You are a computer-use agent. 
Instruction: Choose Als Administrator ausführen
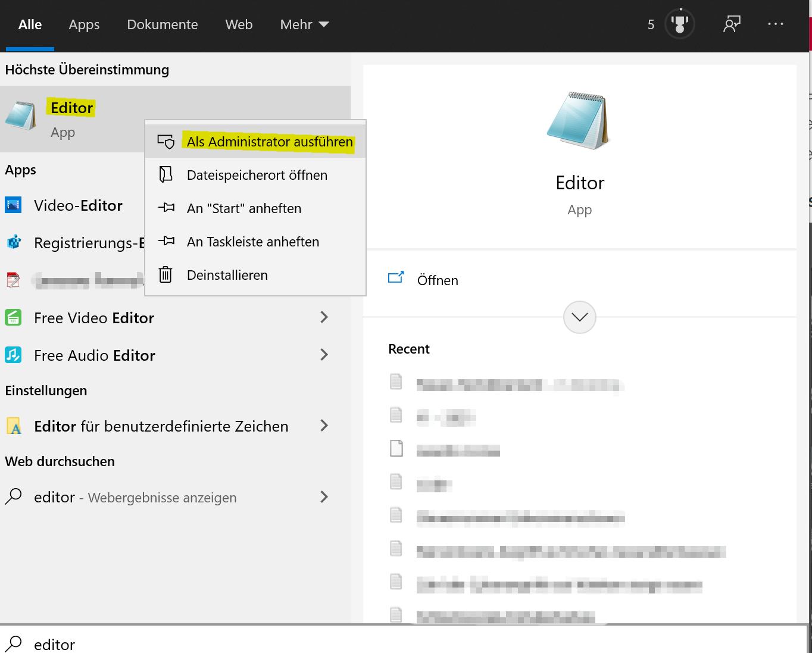[x=255, y=142]
